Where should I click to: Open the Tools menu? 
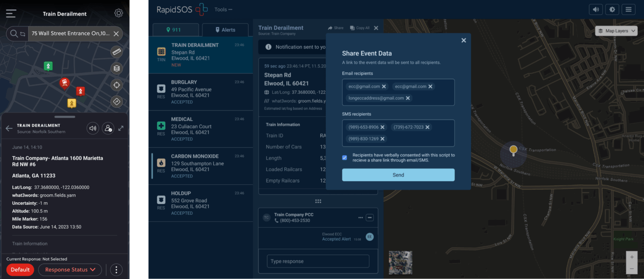[x=223, y=9]
